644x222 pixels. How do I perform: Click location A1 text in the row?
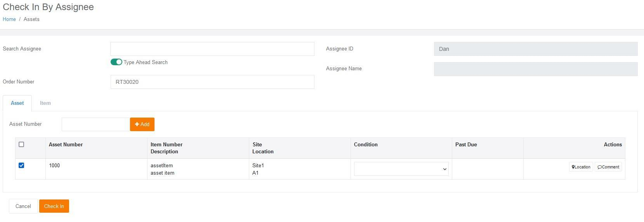coord(255,173)
